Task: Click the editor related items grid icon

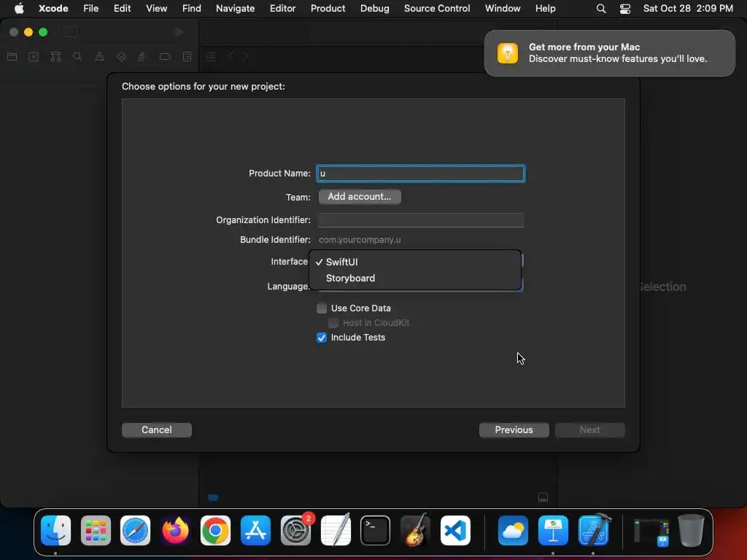Action: pos(211,57)
